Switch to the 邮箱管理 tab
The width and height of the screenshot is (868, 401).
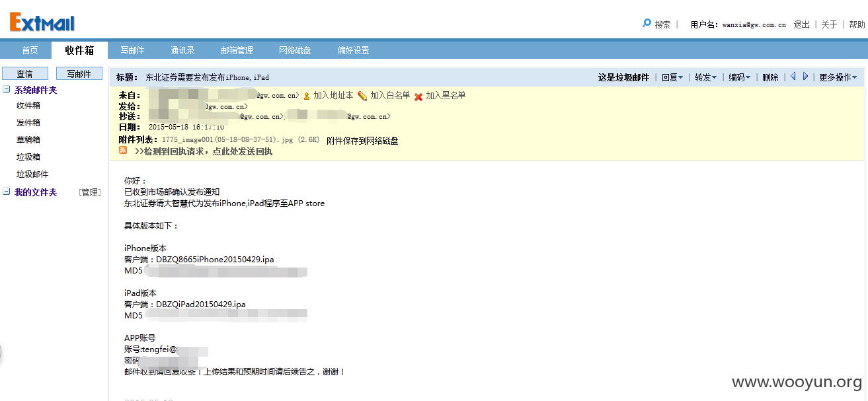[237, 50]
